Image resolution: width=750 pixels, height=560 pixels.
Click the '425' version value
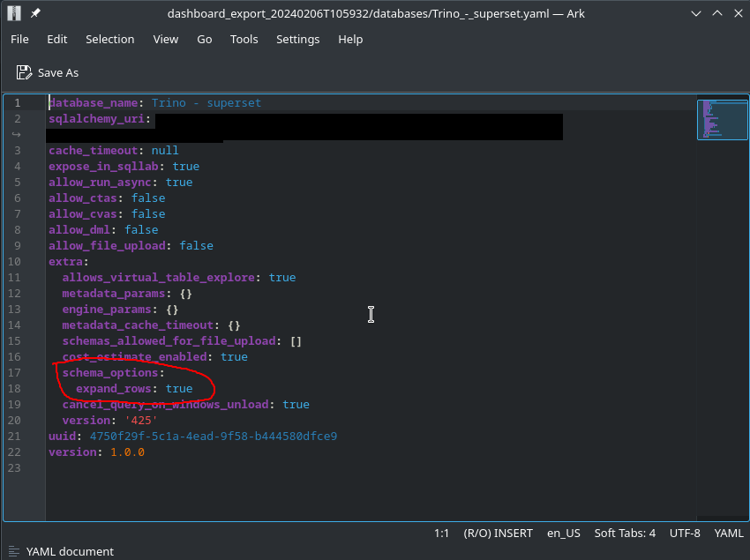pos(141,421)
